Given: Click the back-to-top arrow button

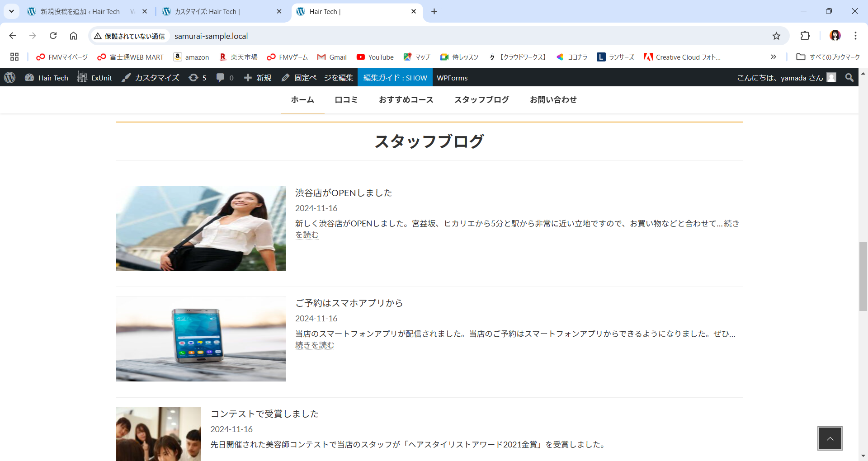Looking at the screenshot, I should pyautogui.click(x=830, y=438).
